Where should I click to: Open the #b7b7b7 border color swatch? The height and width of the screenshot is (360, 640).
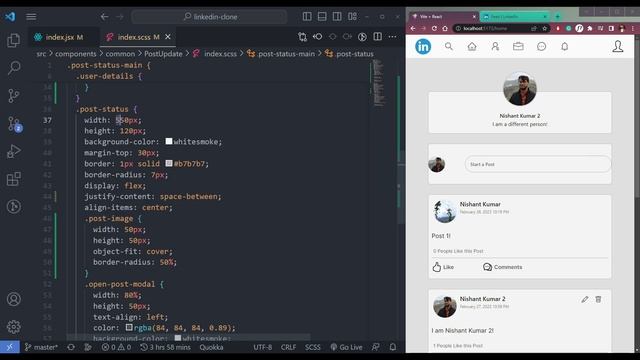(169, 163)
